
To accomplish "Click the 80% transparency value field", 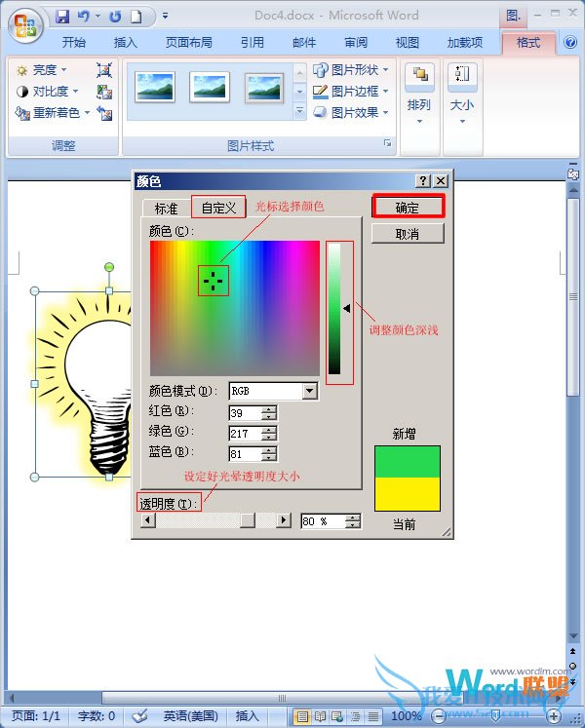I will click(324, 521).
